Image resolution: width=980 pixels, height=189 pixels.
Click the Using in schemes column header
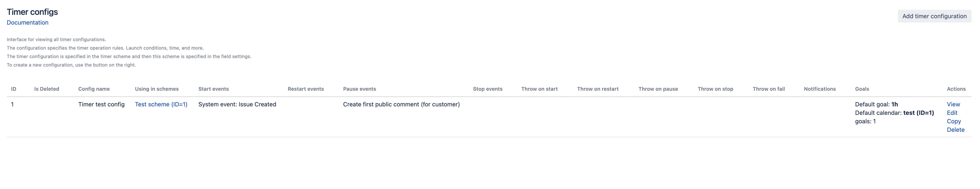[x=157, y=89]
